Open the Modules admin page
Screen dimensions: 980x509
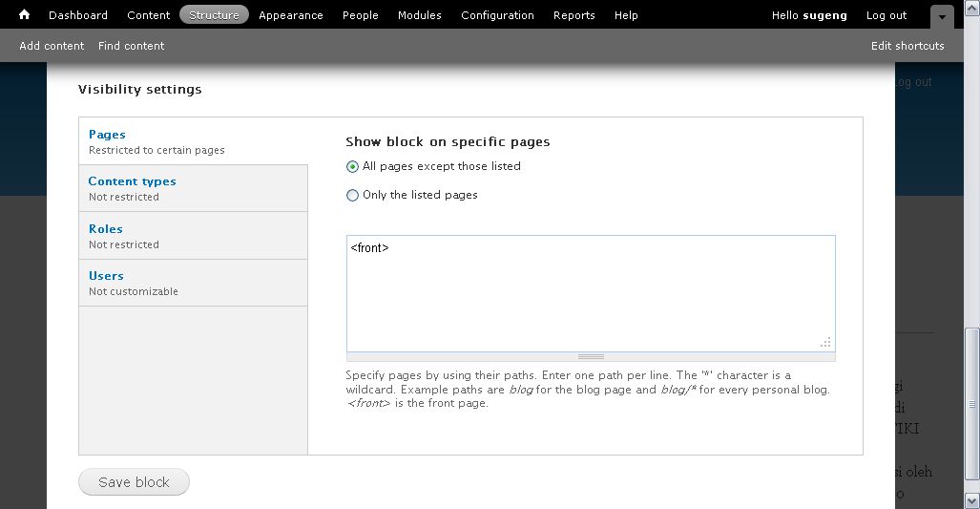point(419,15)
